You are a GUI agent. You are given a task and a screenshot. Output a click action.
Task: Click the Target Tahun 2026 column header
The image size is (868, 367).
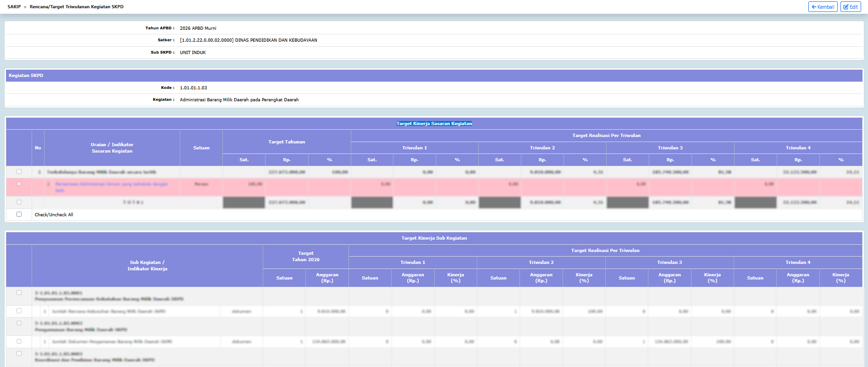tap(306, 257)
